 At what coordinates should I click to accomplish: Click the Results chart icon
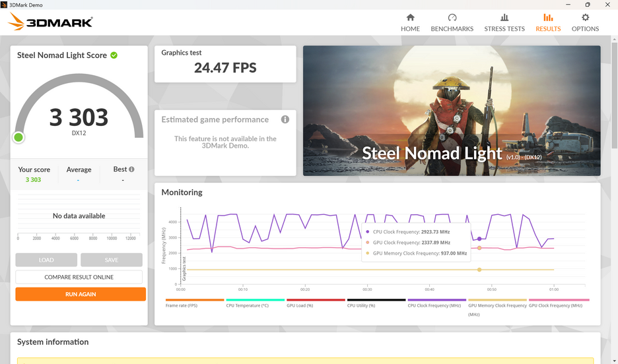[x=548, y=17]
